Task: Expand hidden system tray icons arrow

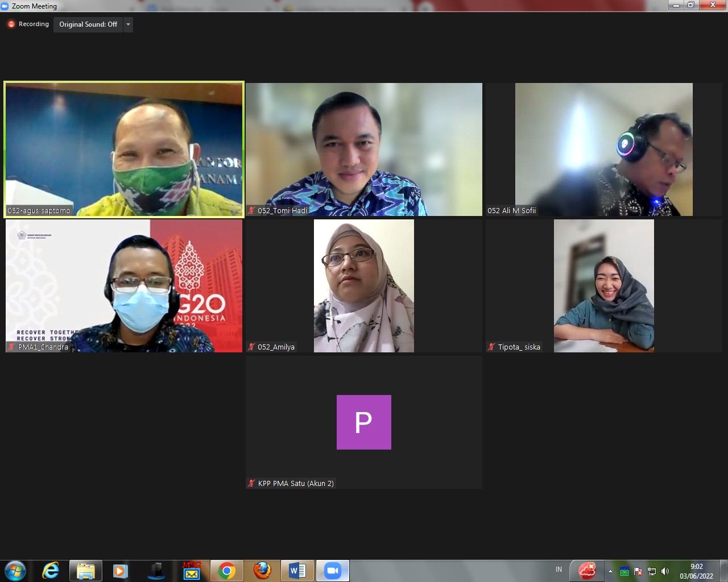Action: point(610,571)
